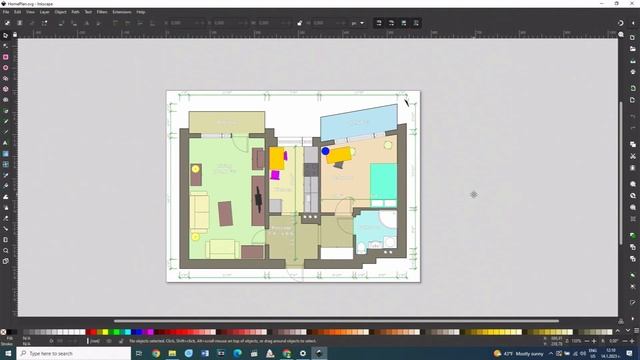Select the Calligraphy tool
Image resolution: width=640 pixels, height=360 pixels.
pos(5,132)
